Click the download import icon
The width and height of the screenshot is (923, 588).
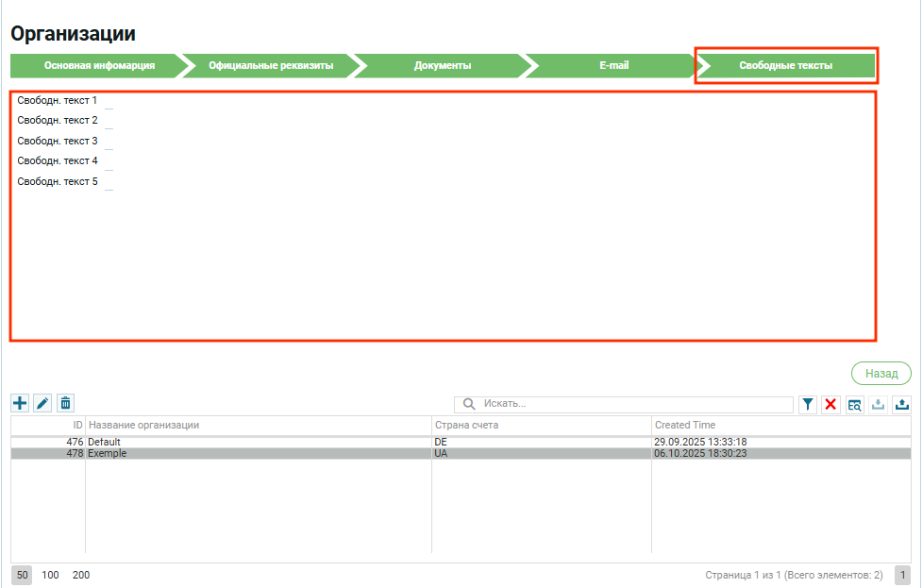click(x=878, y=404)
